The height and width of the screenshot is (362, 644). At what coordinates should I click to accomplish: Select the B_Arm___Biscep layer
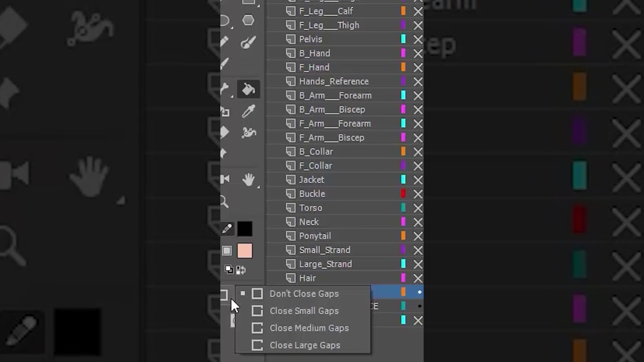coord(332,109)
